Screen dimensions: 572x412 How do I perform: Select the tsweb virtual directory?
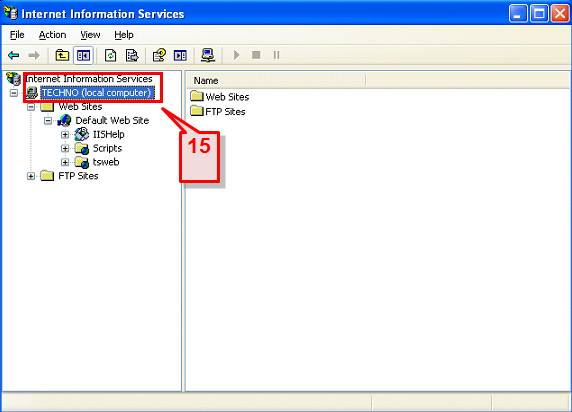pos(106,162)
